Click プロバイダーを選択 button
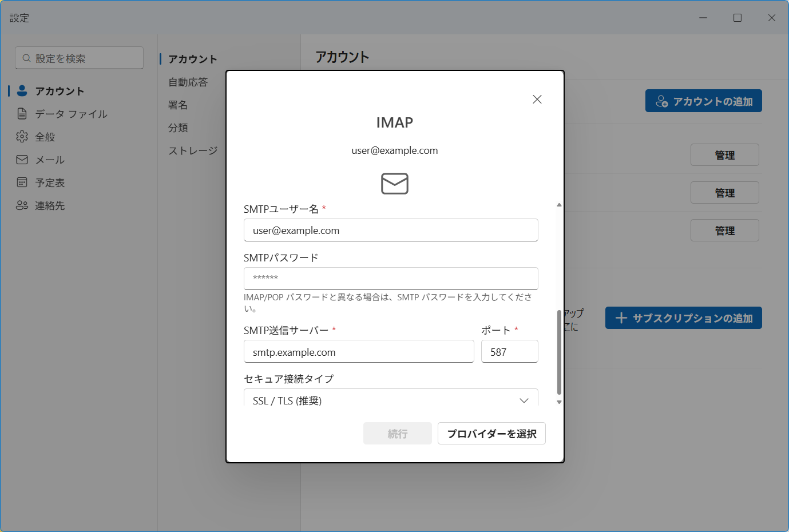789x532 pixels. (491, 434)
